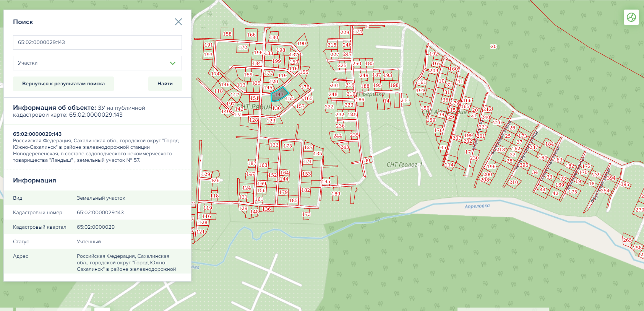Click the Кадастровый номер value row
644x311 pixels.
point(100,212)
